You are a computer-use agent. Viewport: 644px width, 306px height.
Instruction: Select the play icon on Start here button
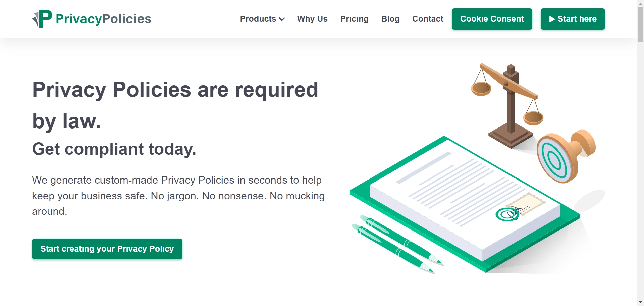point(552,19)
